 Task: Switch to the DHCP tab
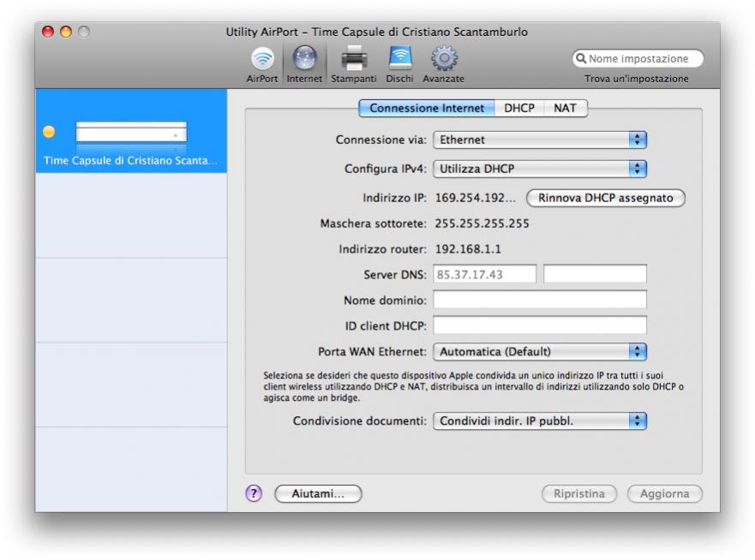519,108
